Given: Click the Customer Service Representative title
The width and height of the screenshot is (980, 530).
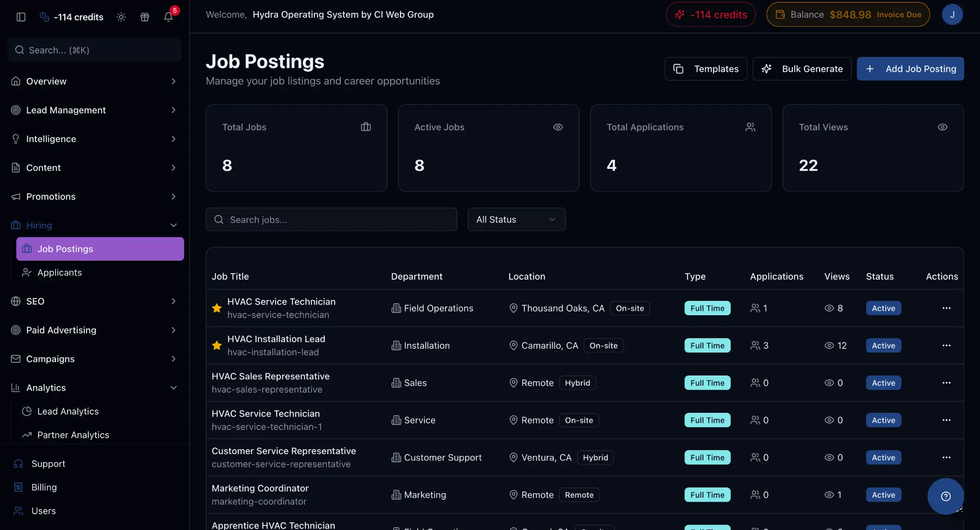Looking at the screenshot, I should 284,451.
